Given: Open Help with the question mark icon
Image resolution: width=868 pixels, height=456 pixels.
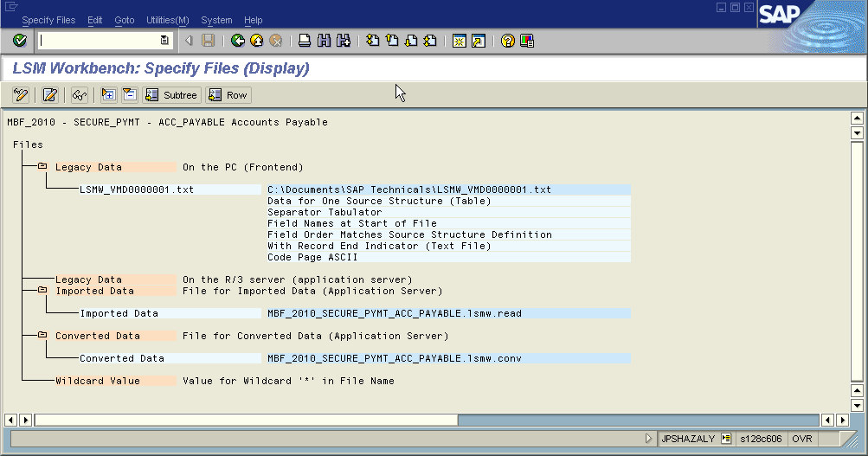Looking at the screenshot, I should (x=508, y=41).
